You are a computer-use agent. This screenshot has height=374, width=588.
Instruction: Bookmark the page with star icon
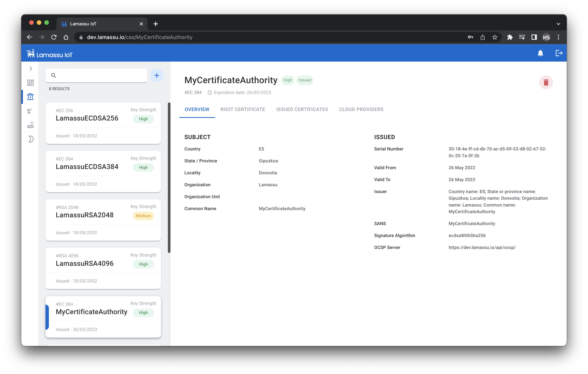[494, 37]
